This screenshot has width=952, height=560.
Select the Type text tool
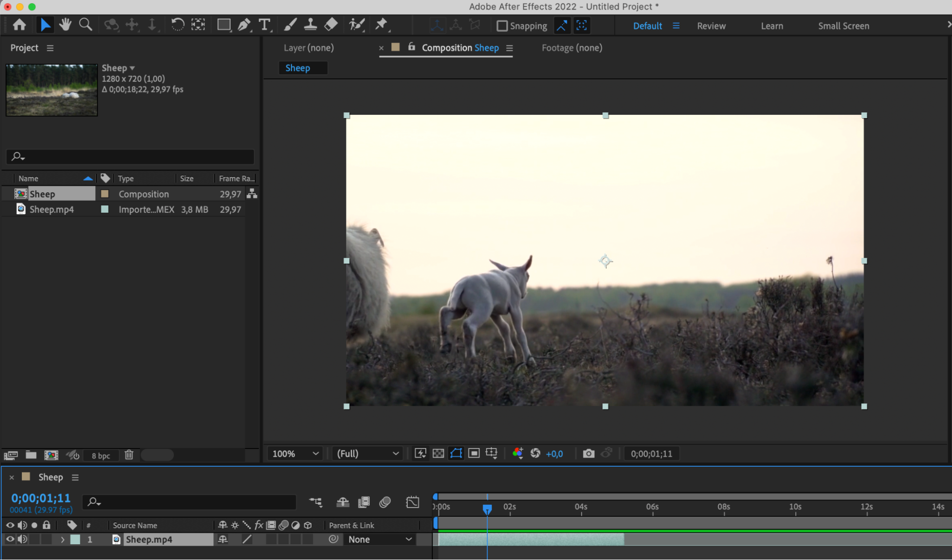264,25
